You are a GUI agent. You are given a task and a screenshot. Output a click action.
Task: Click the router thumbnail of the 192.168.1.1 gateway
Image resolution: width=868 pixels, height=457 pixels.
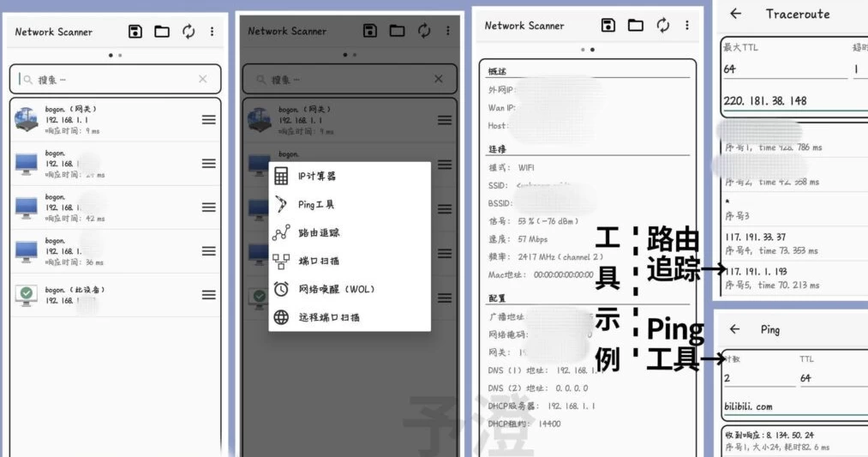(27, 120)
